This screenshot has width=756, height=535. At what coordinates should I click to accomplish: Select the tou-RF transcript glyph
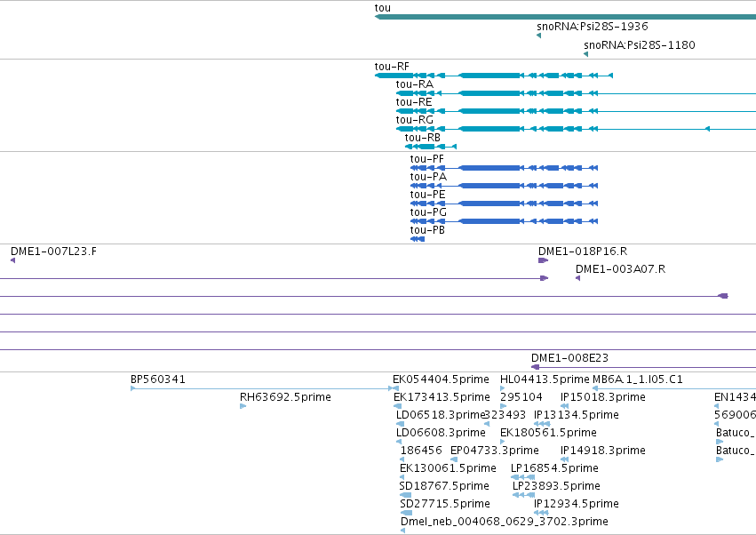[494, 76]
